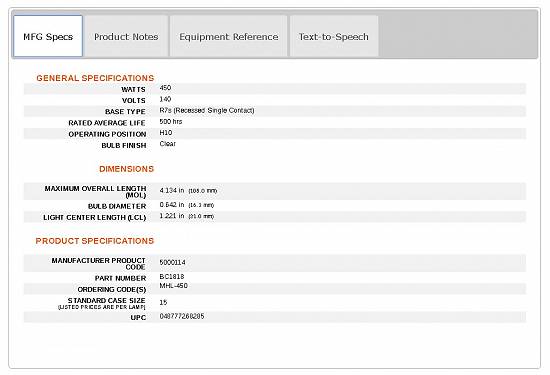Screen dimensions: 550x375
Task: Click the R7s (Recessed Single Contact) value
Action: coord(207,110)
